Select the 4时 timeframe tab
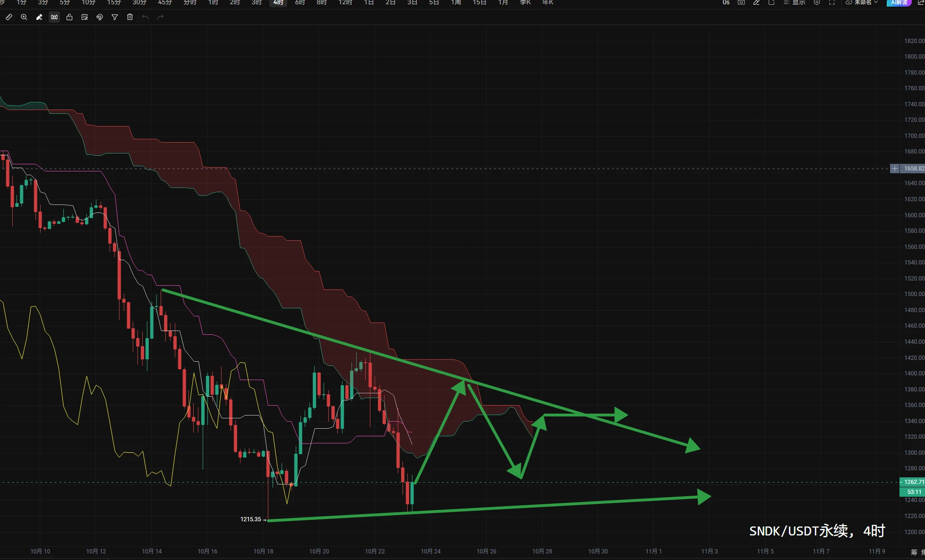The image size is (925, 560). pos(278,2)
